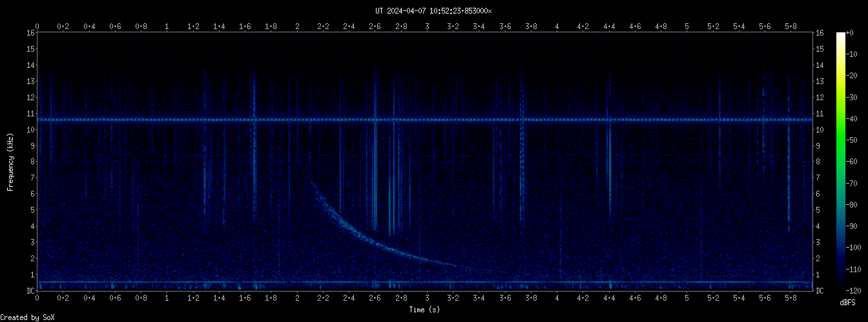Screen dimensions: 868x322
Task: Click the 'Time (s)' axis label
Action: (x=425, y=310)
